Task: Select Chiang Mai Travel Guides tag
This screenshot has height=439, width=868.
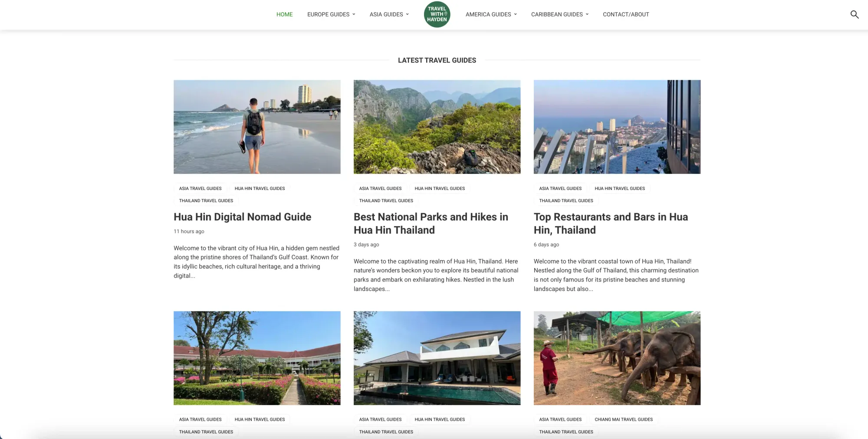Action: pos(624,419)
